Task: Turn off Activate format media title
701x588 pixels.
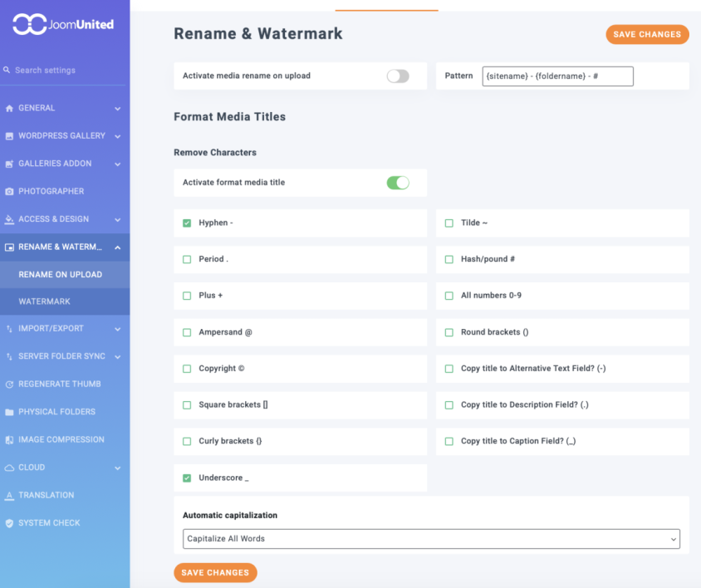Action: tap(398, 183)
